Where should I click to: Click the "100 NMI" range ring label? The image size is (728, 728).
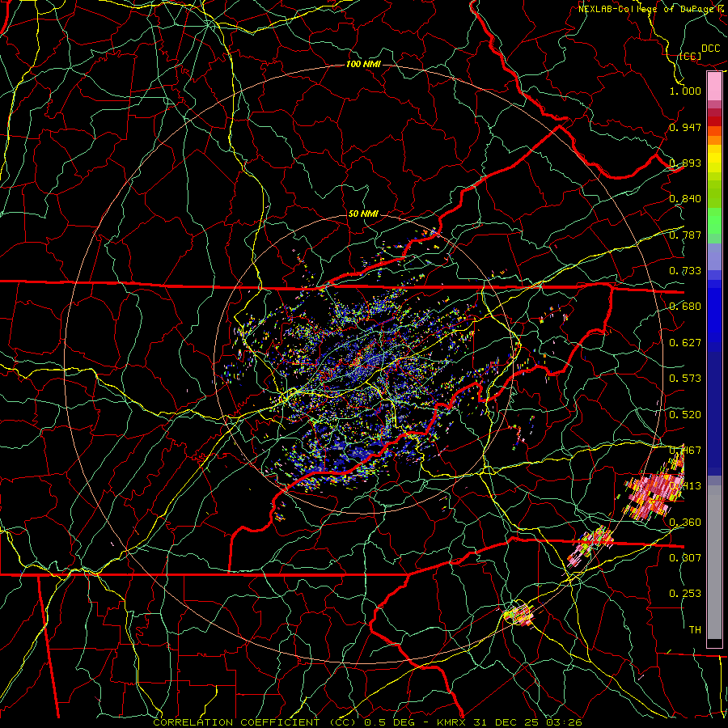[x=363, y=64]
